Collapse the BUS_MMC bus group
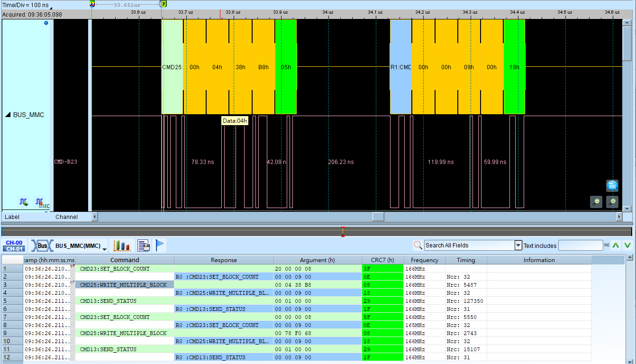 point(8,115)
